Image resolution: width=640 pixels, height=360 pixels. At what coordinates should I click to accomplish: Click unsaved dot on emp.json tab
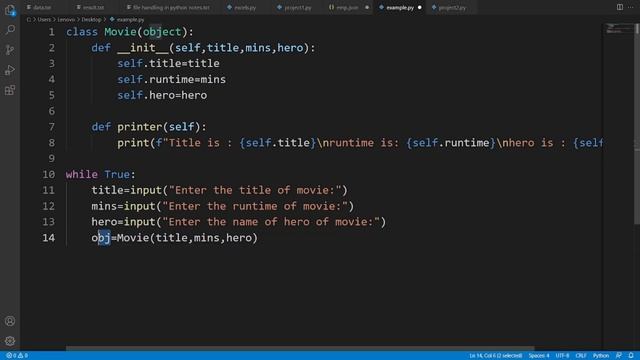(x=367, y=7)
